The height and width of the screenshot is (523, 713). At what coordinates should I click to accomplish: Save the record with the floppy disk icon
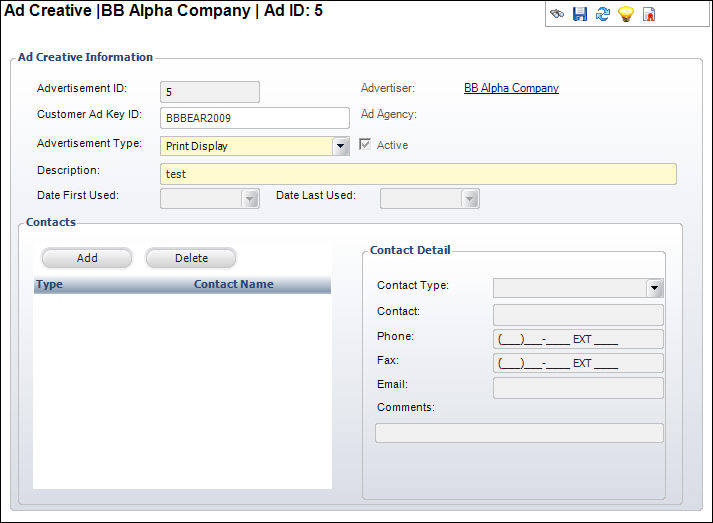(579, 15)
